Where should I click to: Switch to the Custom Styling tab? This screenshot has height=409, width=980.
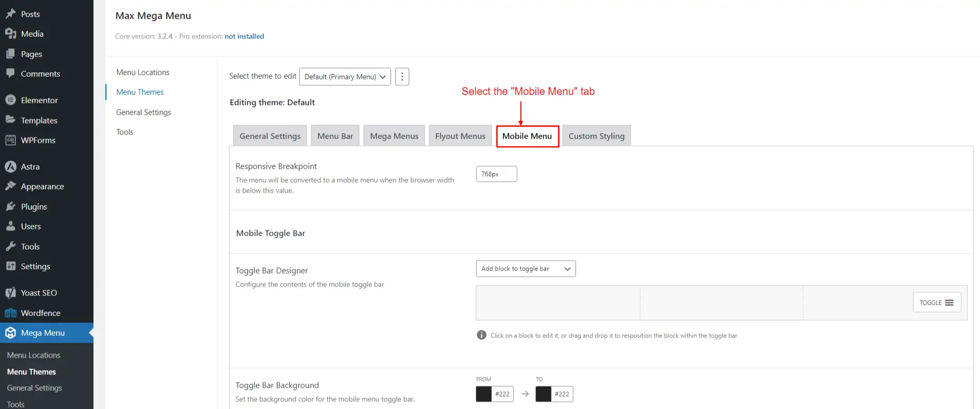[x=596, y=135]
